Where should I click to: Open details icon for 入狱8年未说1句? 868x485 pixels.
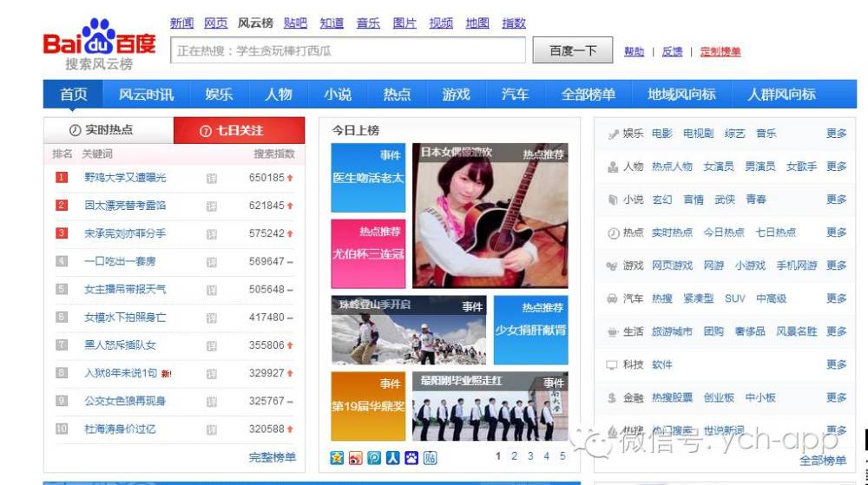click(x=212, y=373)
